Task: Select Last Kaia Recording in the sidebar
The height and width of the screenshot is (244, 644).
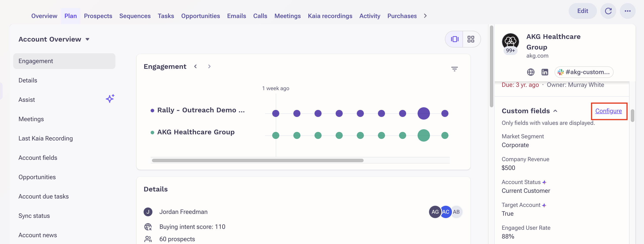Action: click(64, 138)
